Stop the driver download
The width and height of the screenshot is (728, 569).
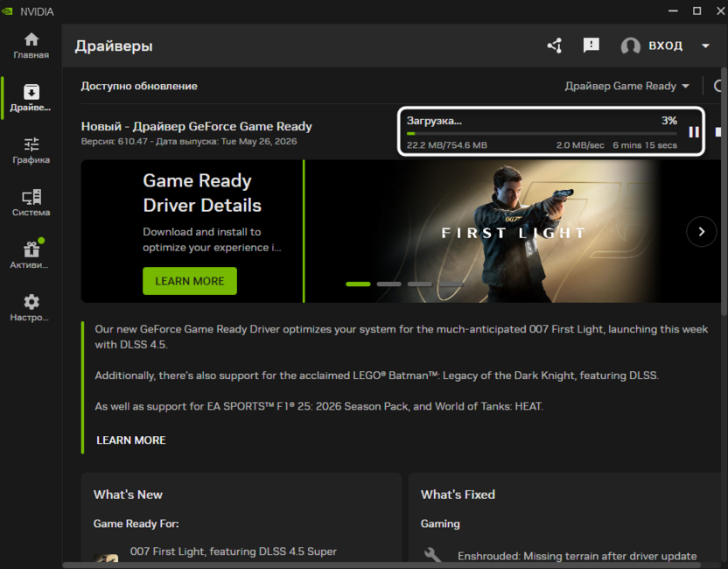click(718, 132)
